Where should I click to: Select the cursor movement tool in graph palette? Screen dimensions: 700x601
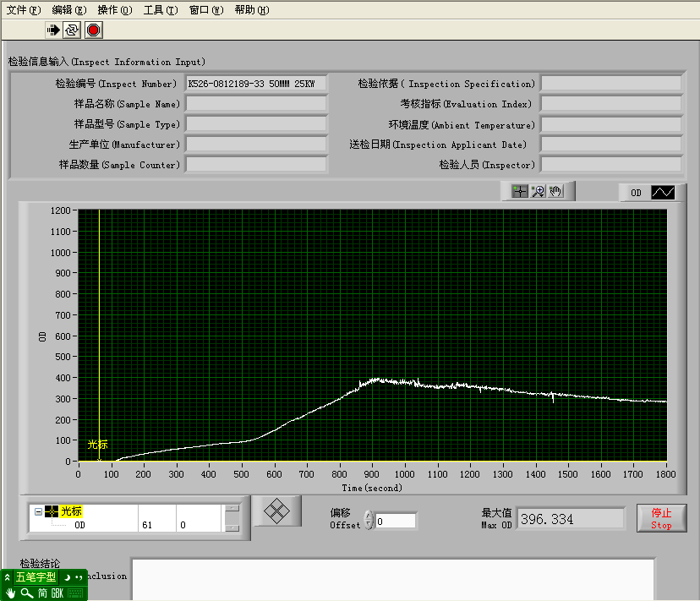click(x=520, y=190)
